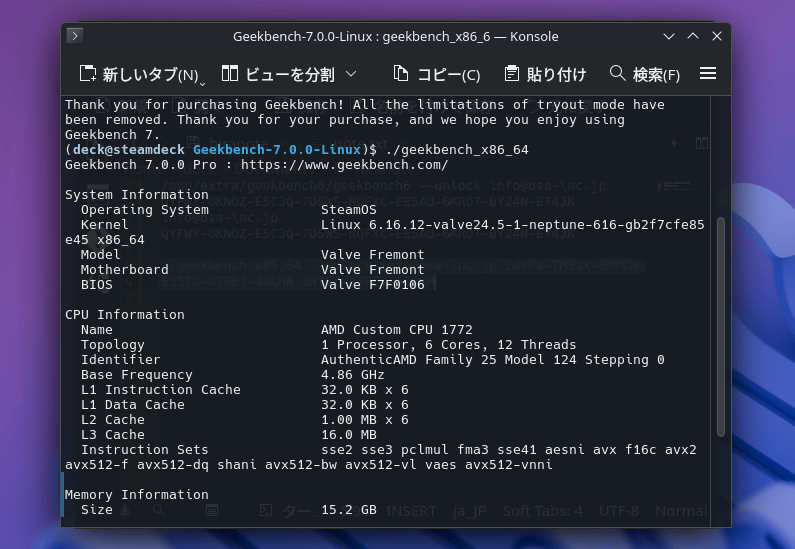Click the 4.86 GHz base frequency value
The width and height of the screenshot is (795, 549).
click(352, 375)
